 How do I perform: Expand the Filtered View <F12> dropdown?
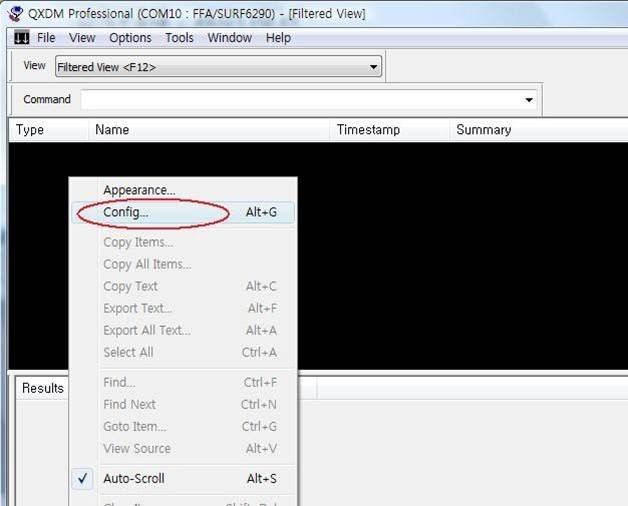[373, 67]
